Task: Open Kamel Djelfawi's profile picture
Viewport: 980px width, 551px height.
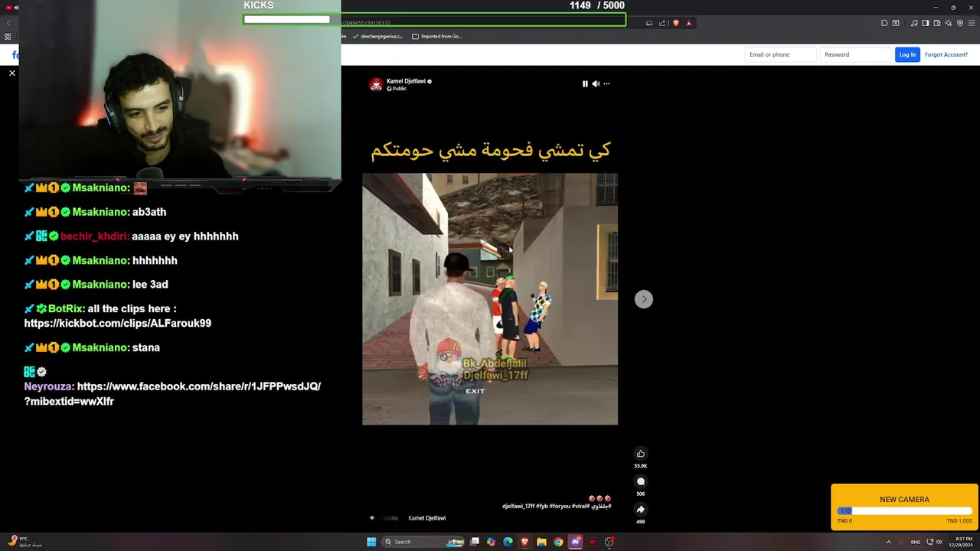Action: [376, 84]
